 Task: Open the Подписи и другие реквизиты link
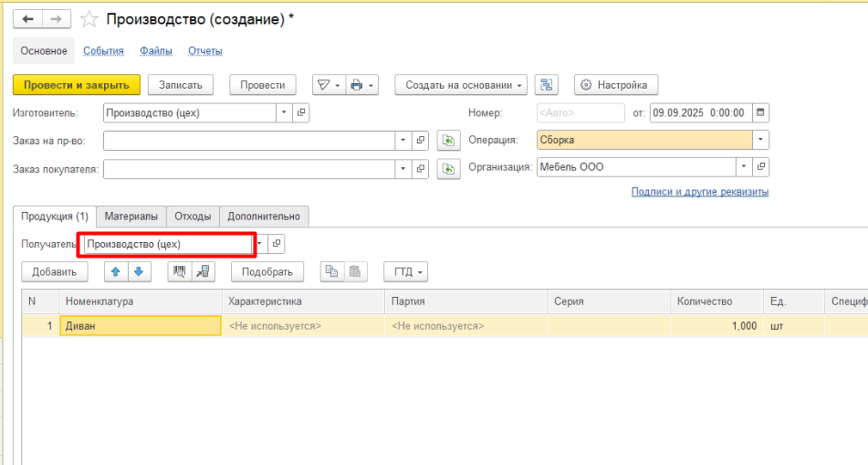coord(700,192)
